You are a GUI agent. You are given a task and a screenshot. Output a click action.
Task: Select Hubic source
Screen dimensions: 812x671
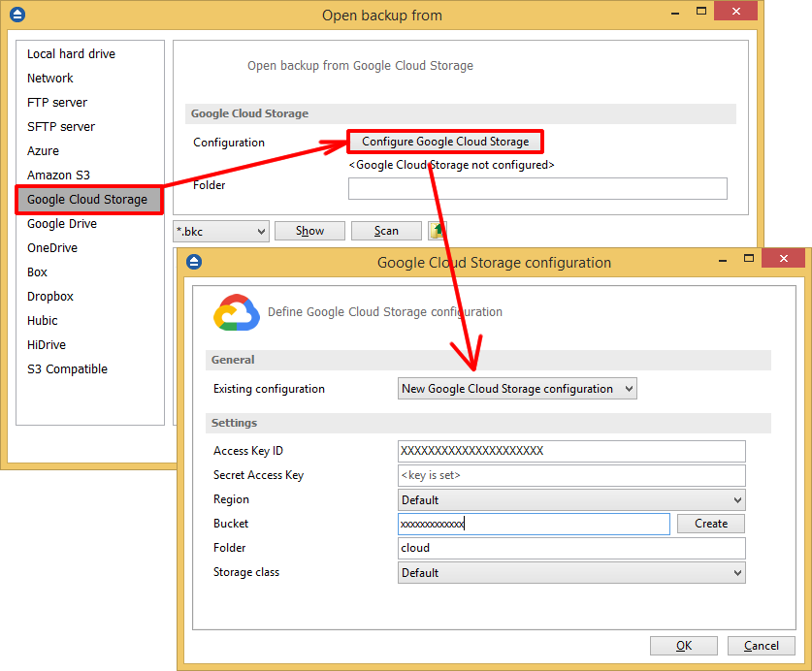43,321
